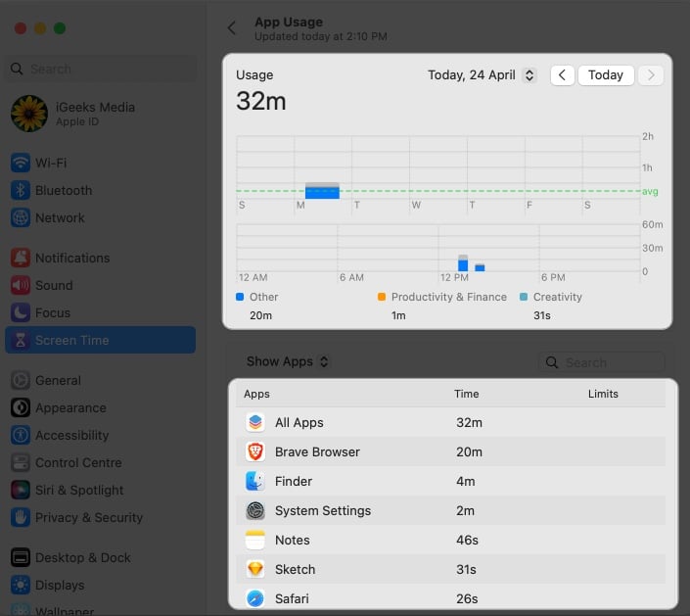Click the Sound speaker icon

(21, 285)
